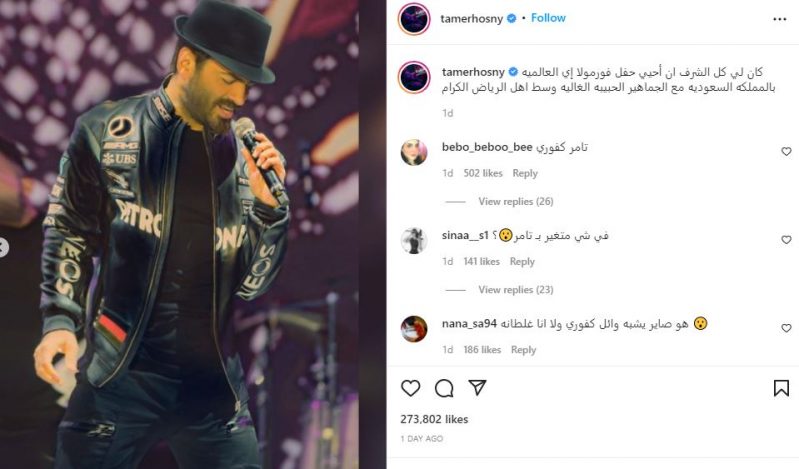Reply to nana_sa94's comment
The width and height of the screenshot is (799, 469).
point(523,350)
